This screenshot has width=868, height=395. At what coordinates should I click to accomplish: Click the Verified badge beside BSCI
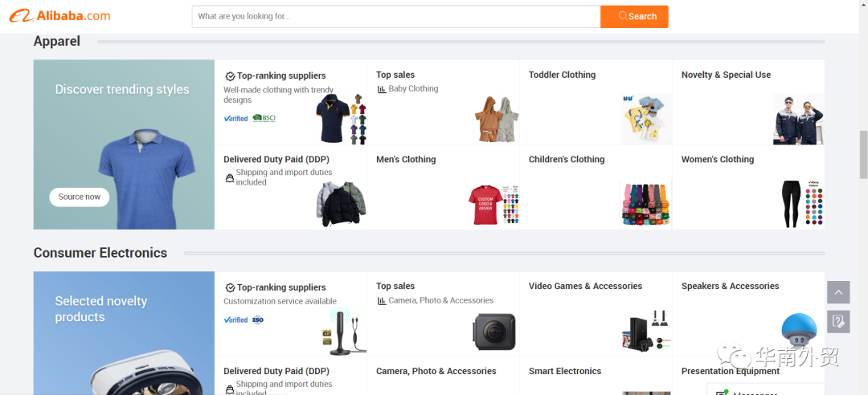tap(235, 118)
